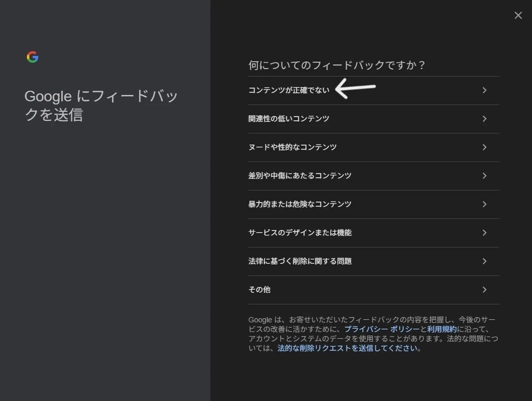Close the feedback dialog with the X
The width and height of the screenshot is (532, 401).
(x=518, y=15)
